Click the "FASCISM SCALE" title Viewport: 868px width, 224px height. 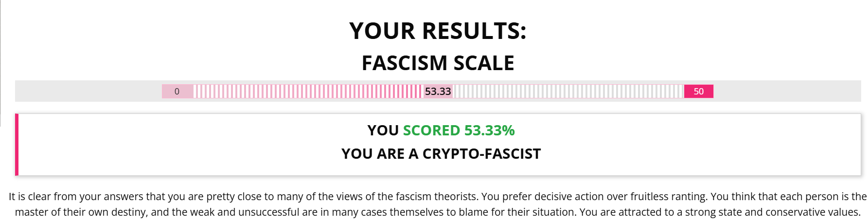click(438, 63)
